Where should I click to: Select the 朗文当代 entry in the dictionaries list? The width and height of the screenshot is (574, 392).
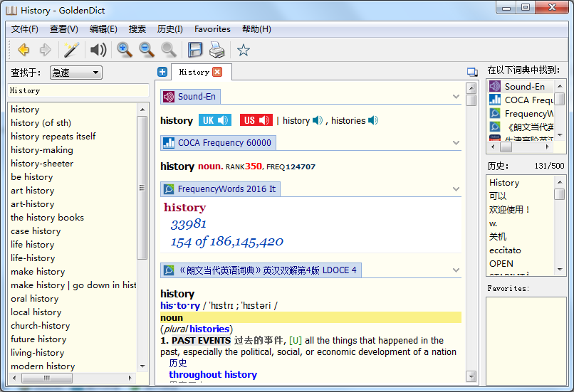tap(521, 127)
